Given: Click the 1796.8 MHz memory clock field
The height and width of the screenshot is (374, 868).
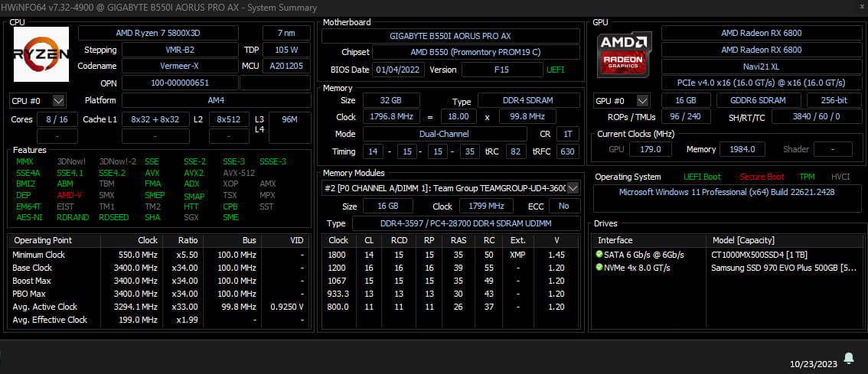Looking at the screenshot, I should [391, 117].
